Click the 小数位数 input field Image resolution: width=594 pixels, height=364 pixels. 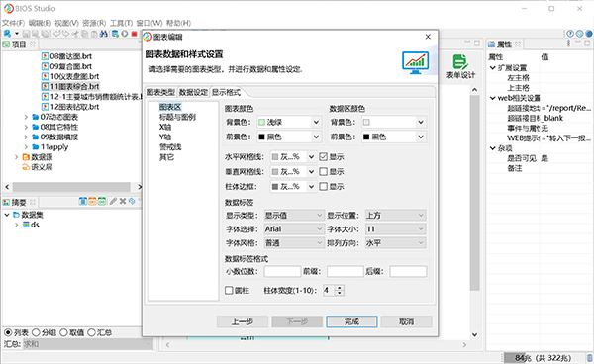tap(282, 272)
